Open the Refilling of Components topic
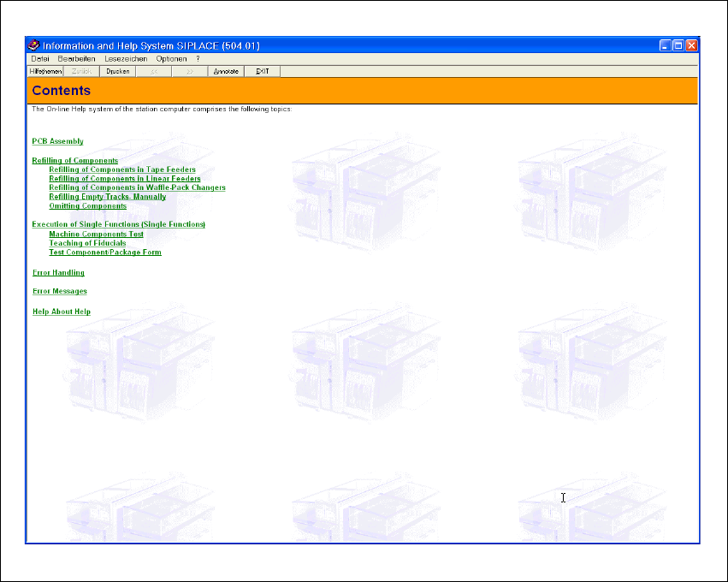The width and height of the screenshot is (728, 582). (74, 160)
